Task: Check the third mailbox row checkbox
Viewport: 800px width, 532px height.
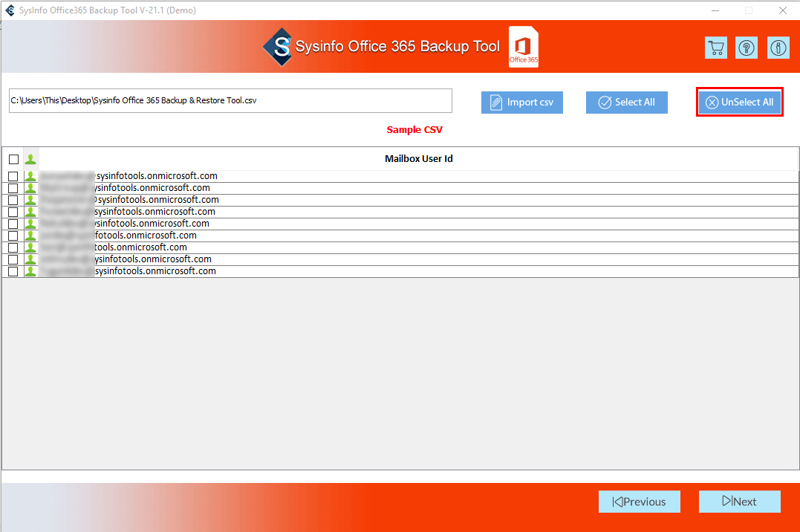Action: pyautogui.click(x=13, y=200)
